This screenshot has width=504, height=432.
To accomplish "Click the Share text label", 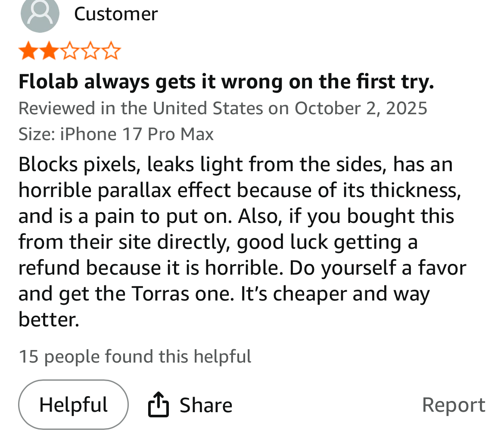I will coord(205,405).
